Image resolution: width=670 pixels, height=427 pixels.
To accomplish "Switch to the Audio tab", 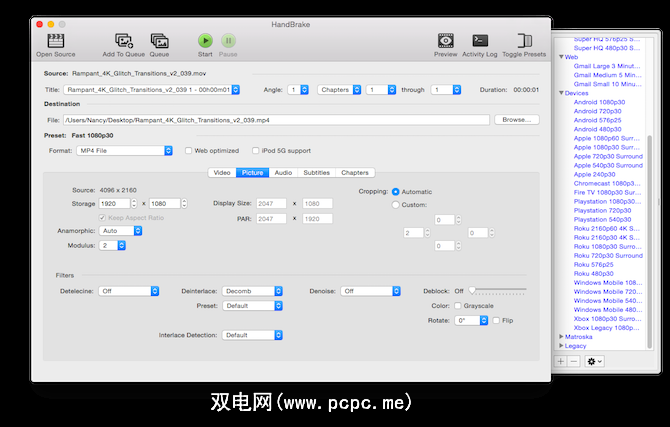I will click(283, 173).
